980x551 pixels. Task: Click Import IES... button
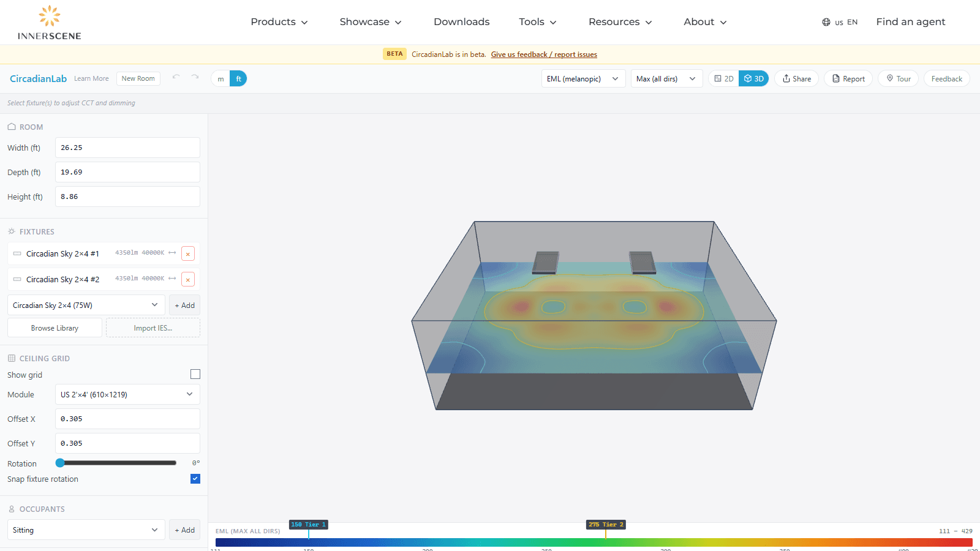click(153, 328)
